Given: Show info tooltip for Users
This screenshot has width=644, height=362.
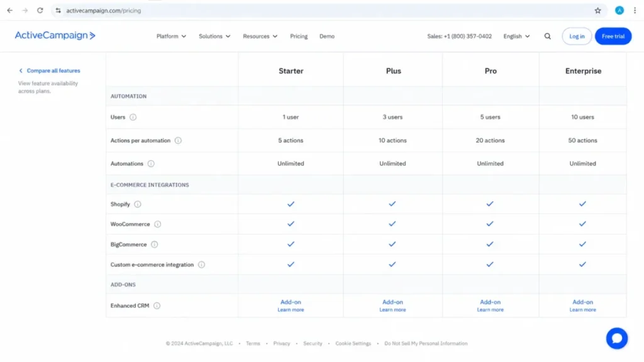Looking at the screenshot, I should [x=133, y=118].
